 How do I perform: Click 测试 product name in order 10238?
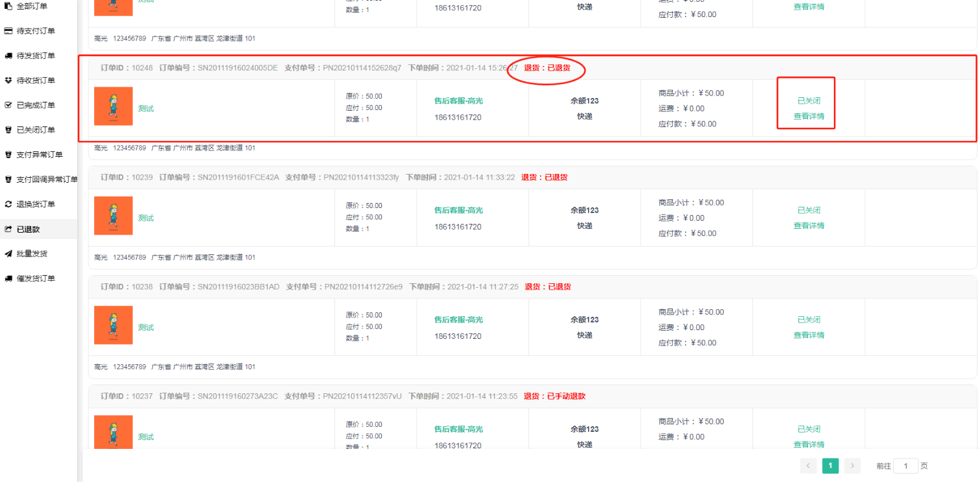[x=146, y=328]
